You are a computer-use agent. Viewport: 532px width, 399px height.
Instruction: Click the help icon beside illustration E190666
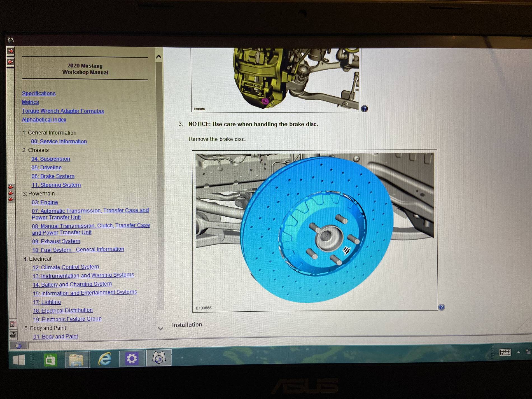pos(442,307)
